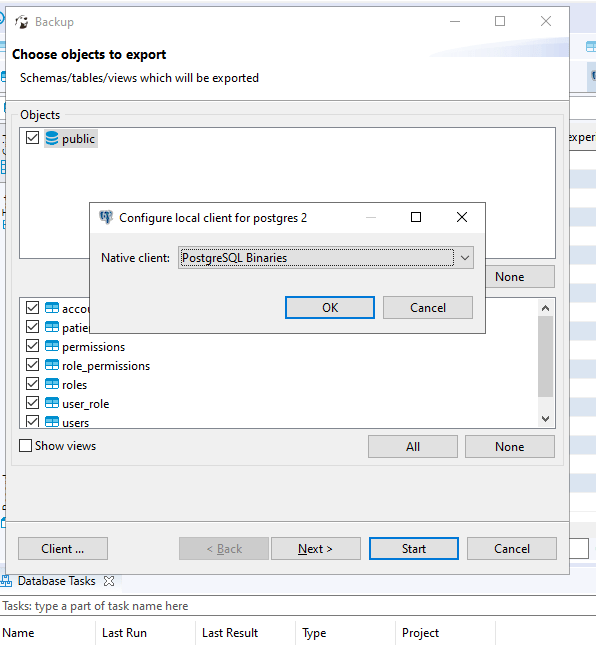Uncheck the public schema checkbox
596x649 pixels.
pyautogui.click(x=32, y=138)
